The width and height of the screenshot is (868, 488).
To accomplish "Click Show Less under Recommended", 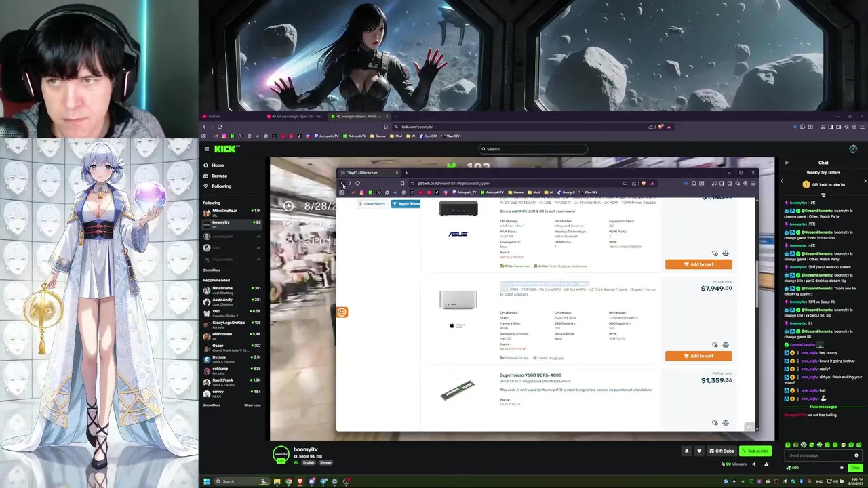I will coord(252,405).
